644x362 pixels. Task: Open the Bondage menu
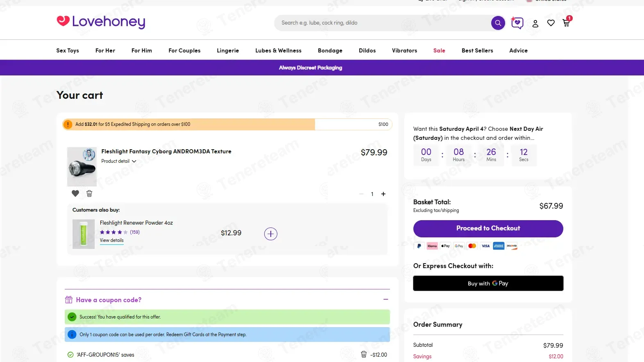tap(330, 50)
